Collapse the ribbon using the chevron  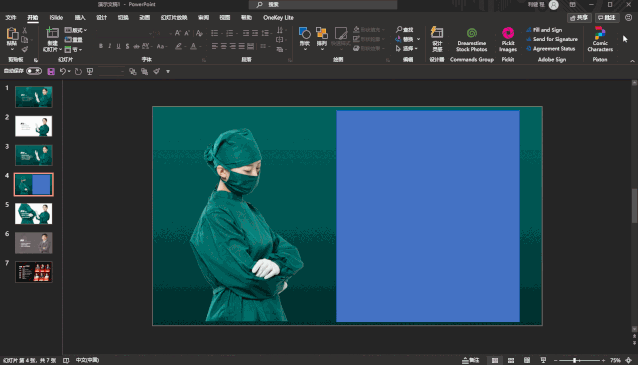click(632, 61)
